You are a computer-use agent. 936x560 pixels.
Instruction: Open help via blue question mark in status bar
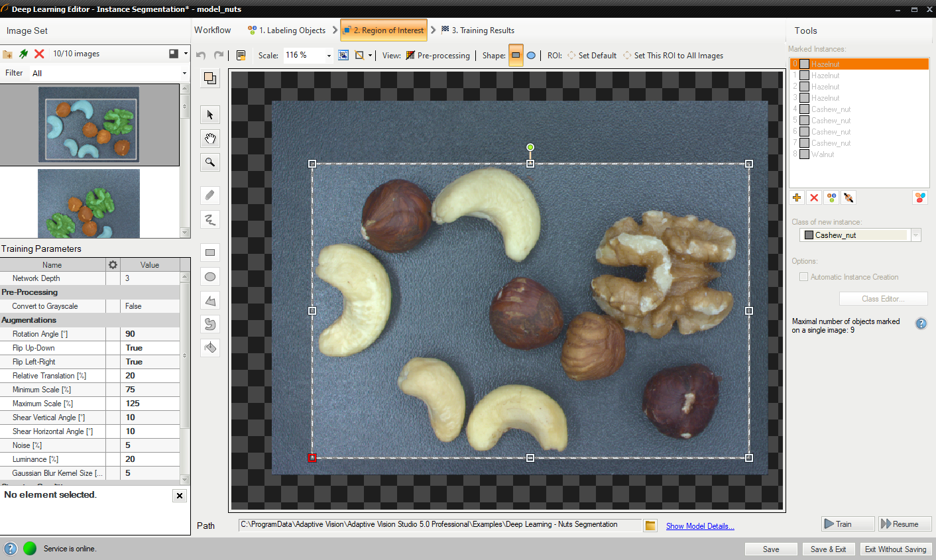(11, 549)
